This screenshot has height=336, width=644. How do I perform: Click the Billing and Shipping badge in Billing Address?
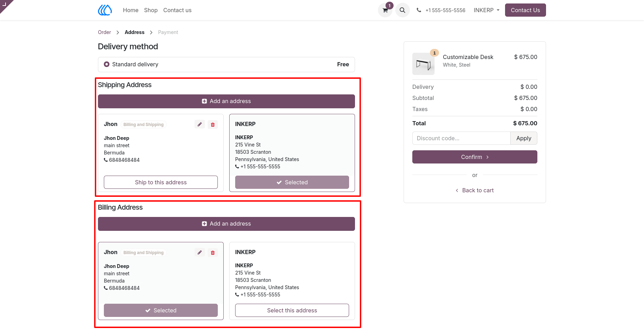pos(143,253)
